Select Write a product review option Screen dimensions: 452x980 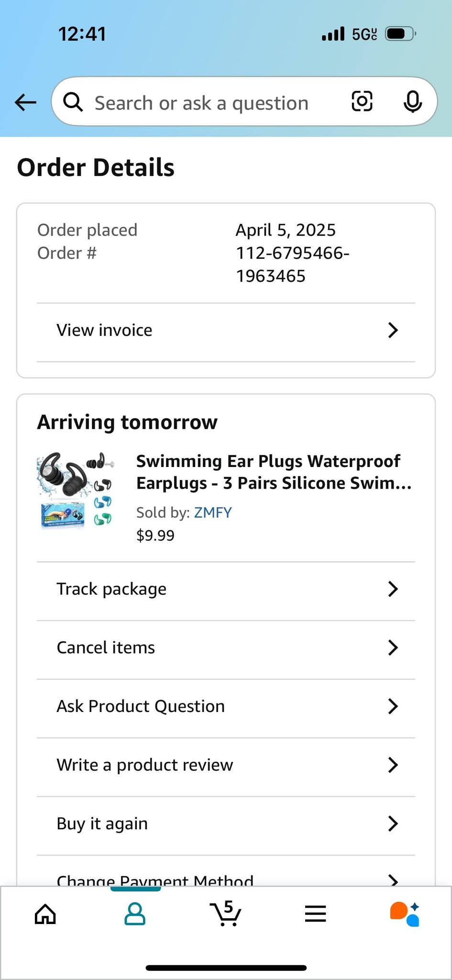point(145,765)
